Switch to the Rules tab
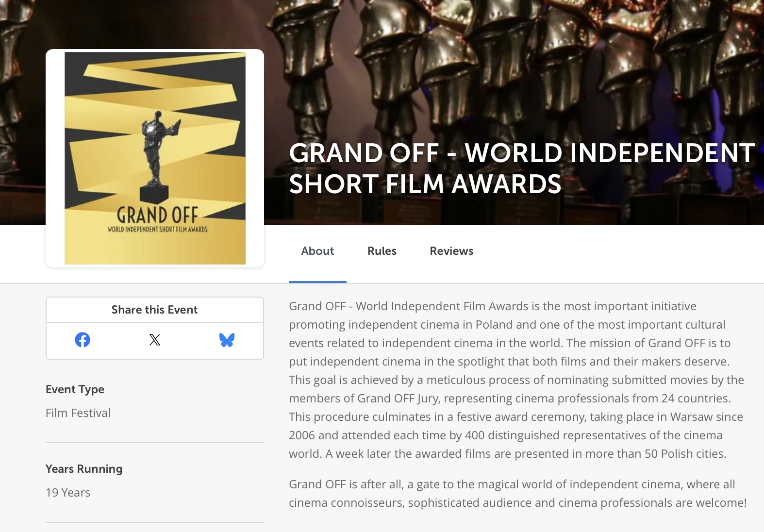Image resolution: width=764 pixels, height=532 pixels. coord(382,251)
